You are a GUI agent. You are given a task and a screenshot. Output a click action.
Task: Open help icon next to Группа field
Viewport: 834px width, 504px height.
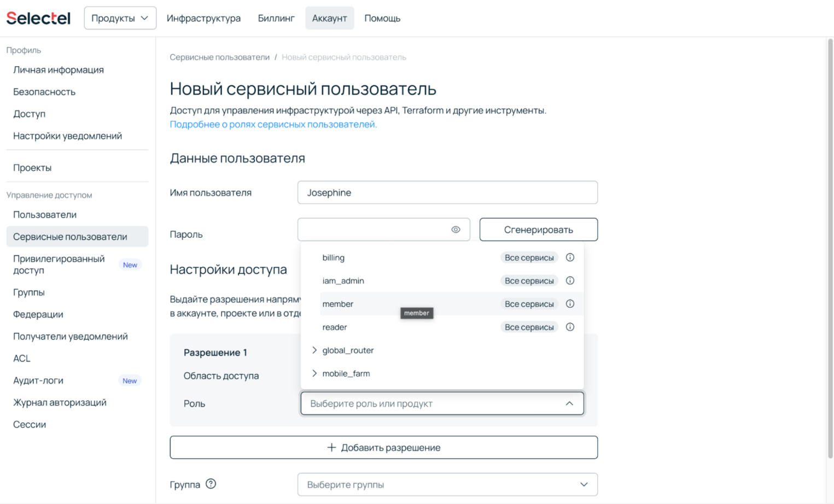[x=212, y=484]
